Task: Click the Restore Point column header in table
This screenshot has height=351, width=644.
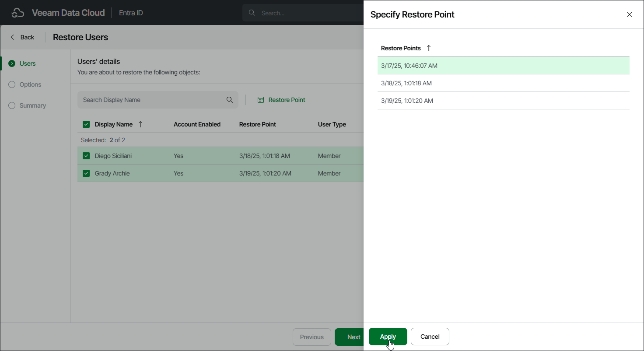Action: [x=258, y=124]
